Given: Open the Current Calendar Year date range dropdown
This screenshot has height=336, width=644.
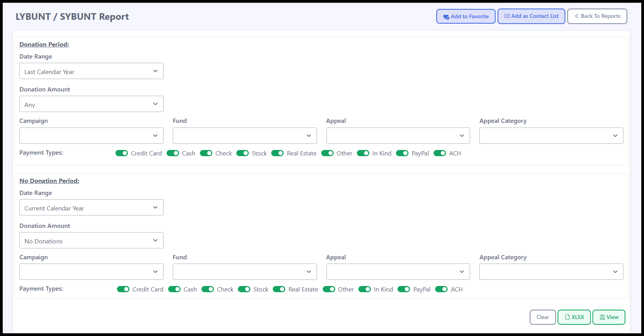Looking at the screenshot, I should pyautogui.click(x=91, y=207).
